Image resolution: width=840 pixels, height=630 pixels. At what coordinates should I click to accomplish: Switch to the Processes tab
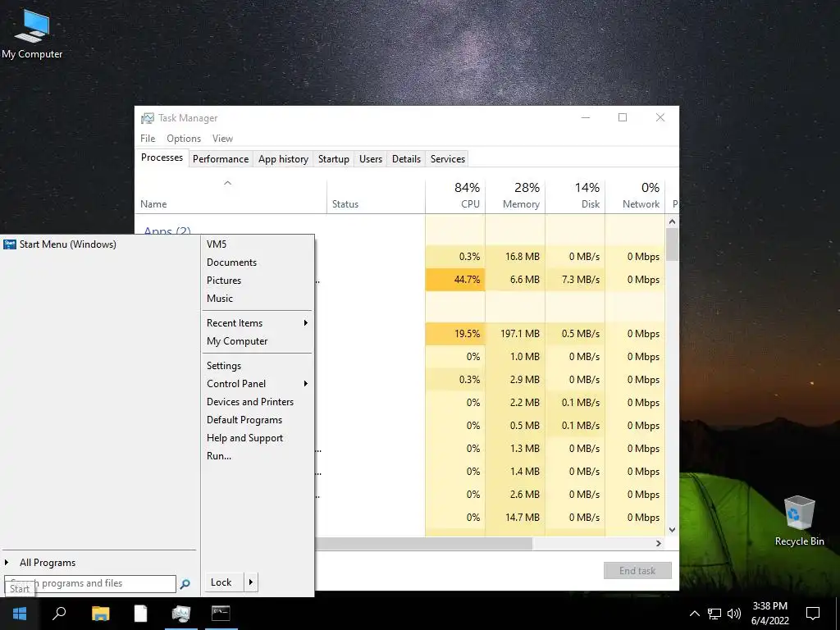point(162,157)
